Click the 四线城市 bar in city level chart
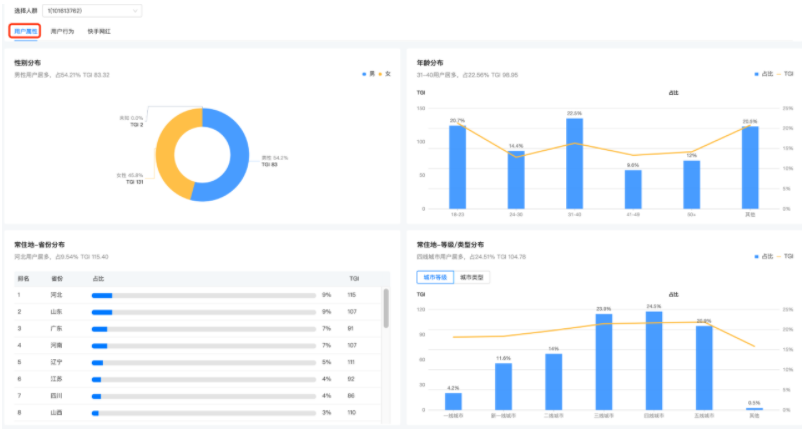 [x=653, y=360]
